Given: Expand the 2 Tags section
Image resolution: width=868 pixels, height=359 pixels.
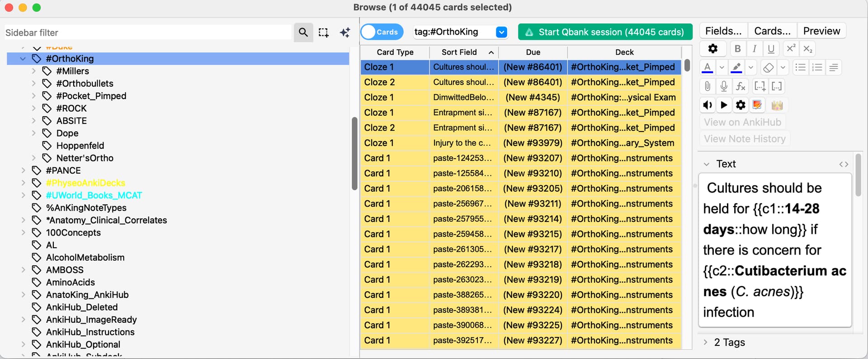Looking at the screenshot, I should [x=706, y=342].
